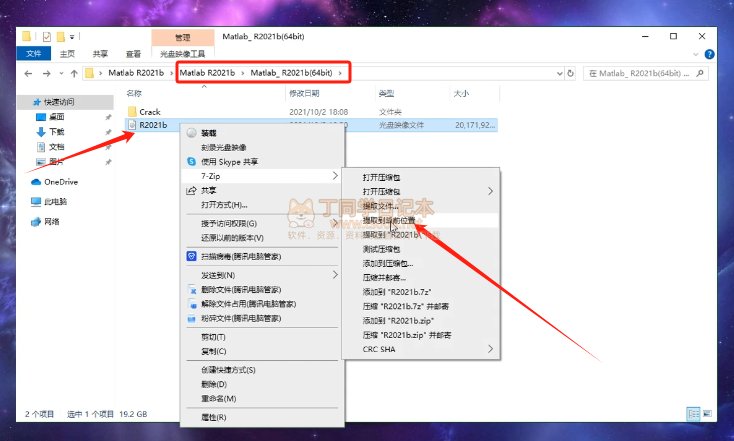
Task: Go up one folder with the Up arrow
Action: pos(74,74)
